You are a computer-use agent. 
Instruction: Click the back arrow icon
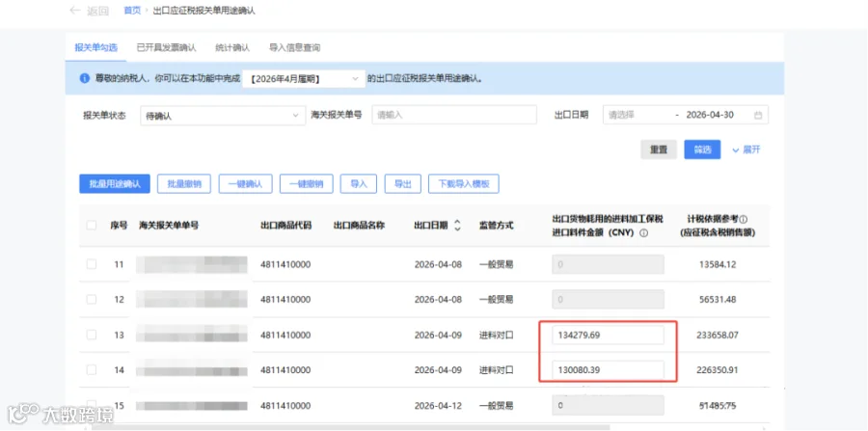tap(74, 11)
